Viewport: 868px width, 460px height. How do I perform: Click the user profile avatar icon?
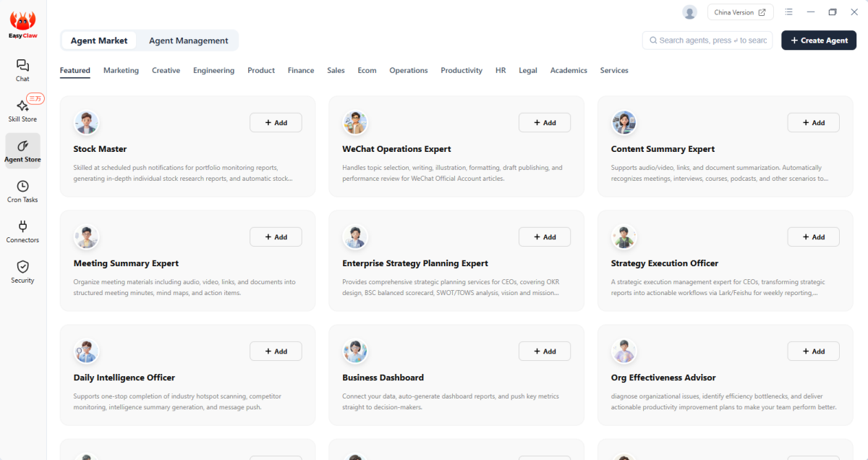point(689,12)
